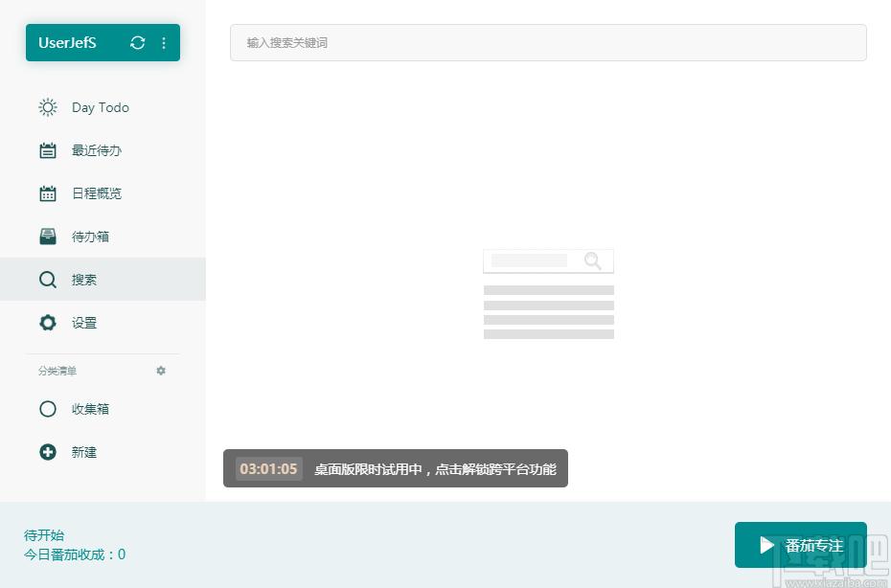Click the 分类清单 section label

(x=57, y=371)
